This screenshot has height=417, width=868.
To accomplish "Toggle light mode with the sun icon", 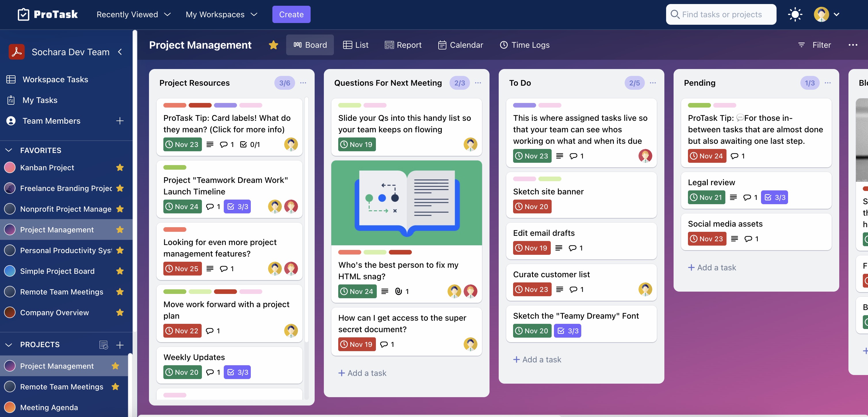I will tap(795, 14).
